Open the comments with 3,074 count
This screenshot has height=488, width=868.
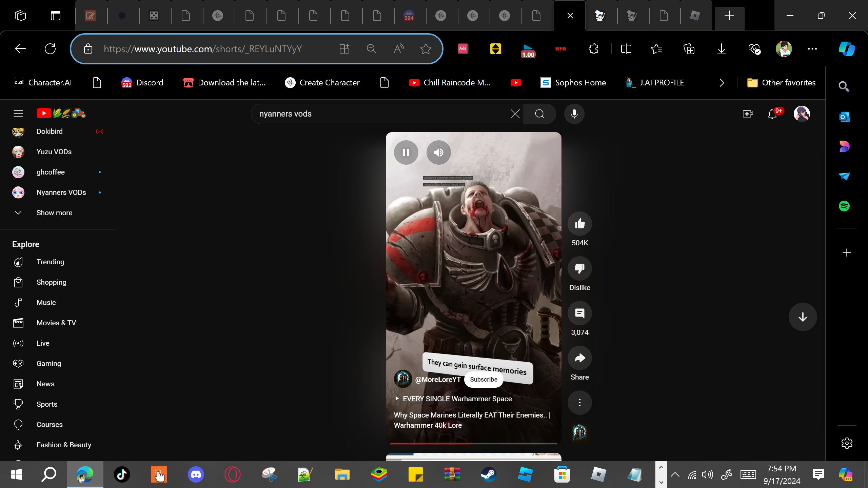pyautogui.click(x=580, y=313)
